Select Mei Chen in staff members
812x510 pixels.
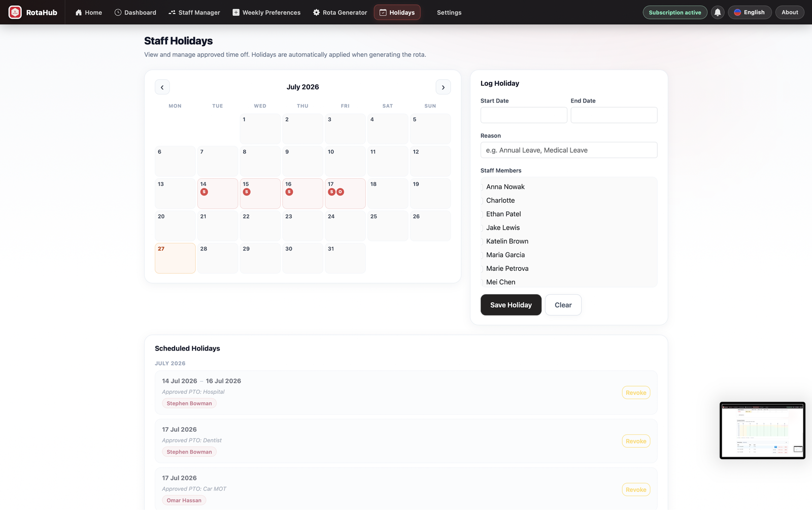(x=500, y=282)
